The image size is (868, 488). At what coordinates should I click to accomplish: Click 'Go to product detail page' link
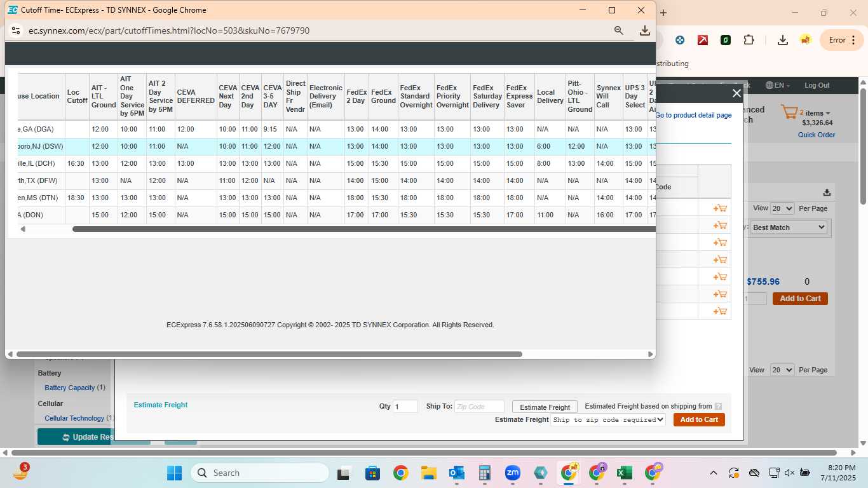click(x=693, y=115)
